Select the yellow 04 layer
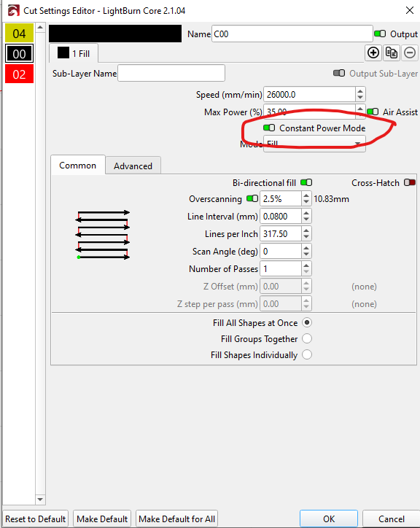This screenshot has height=528, width=420. point(19,34)
